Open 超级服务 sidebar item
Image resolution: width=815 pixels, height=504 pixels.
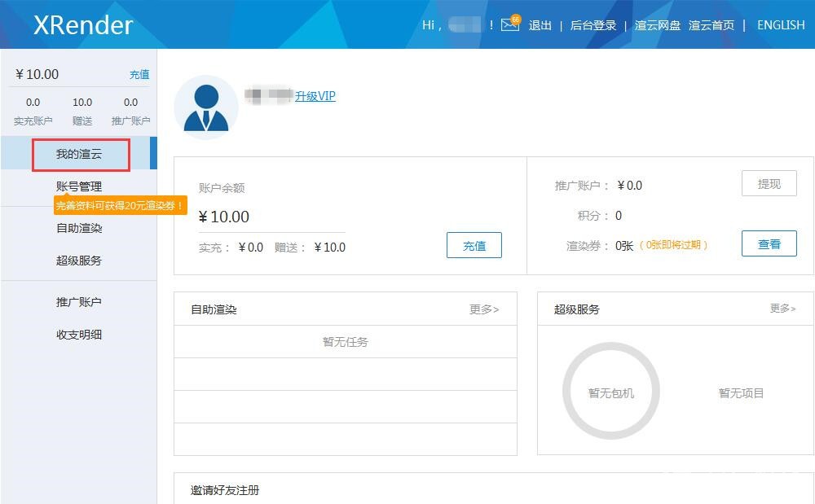click(x=79, y=261)
